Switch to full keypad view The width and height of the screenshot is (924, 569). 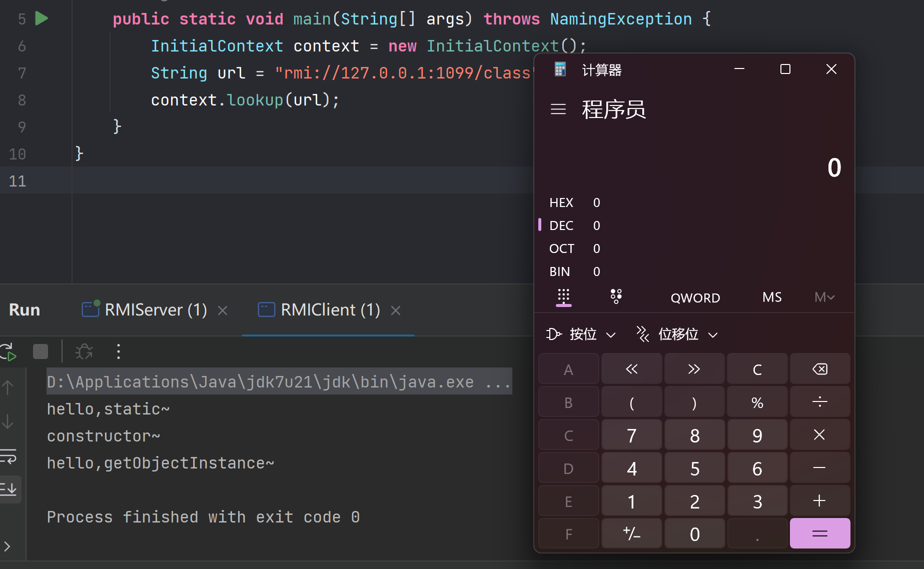[x=564, y=297]
